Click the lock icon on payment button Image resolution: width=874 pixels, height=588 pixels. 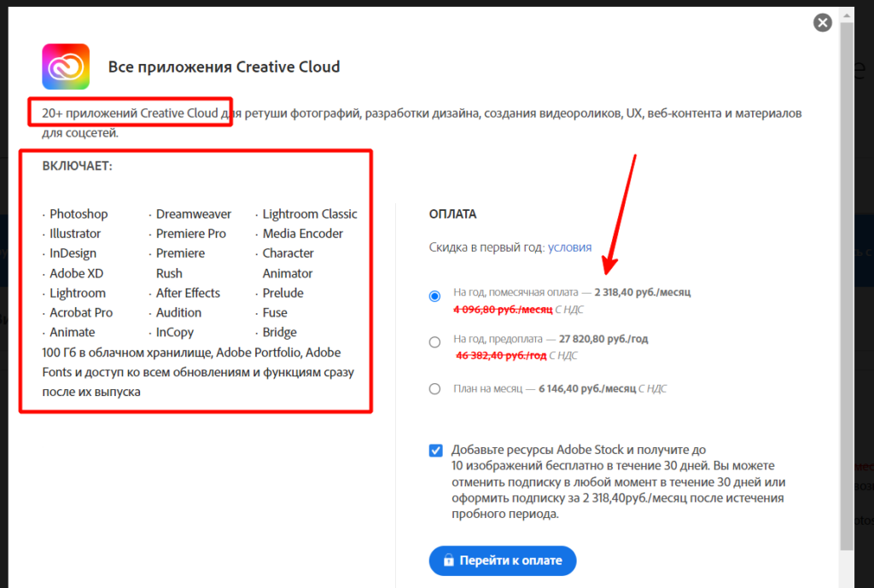click(x=448, y=561)
